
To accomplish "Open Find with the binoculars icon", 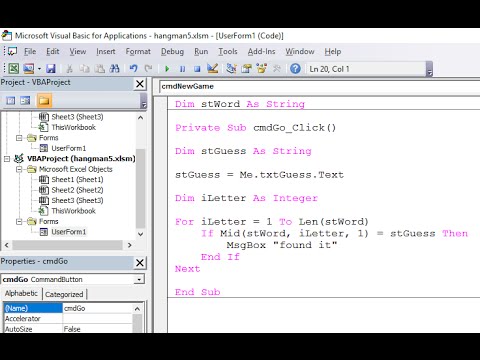I will 114,69.
